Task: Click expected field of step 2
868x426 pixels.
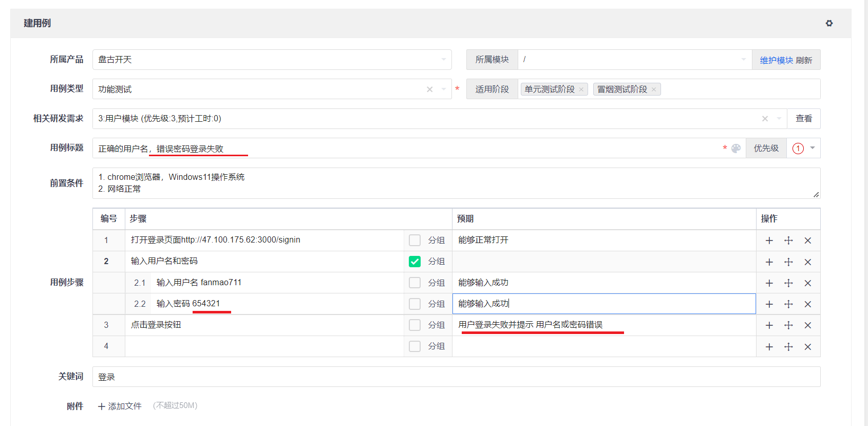Action: tap(604, 262)
